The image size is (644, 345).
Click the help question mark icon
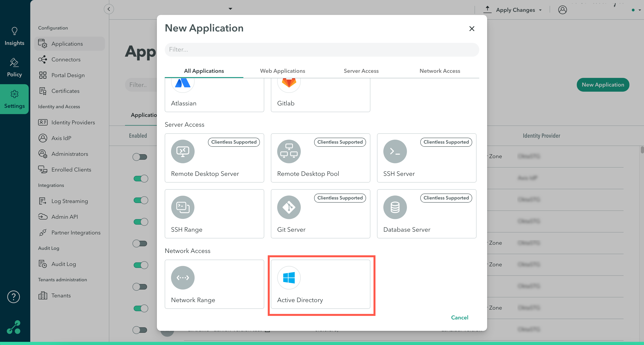[x=13, y=297]
